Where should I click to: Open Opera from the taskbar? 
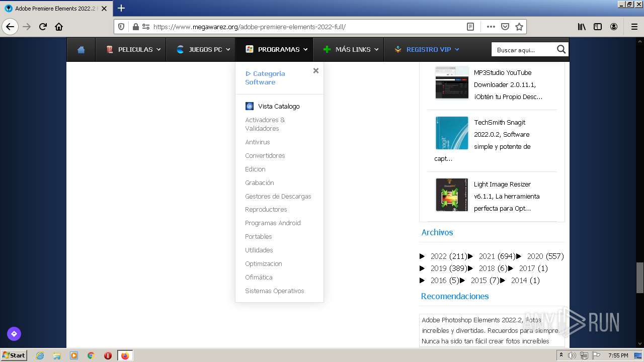(x=108, y=355)
